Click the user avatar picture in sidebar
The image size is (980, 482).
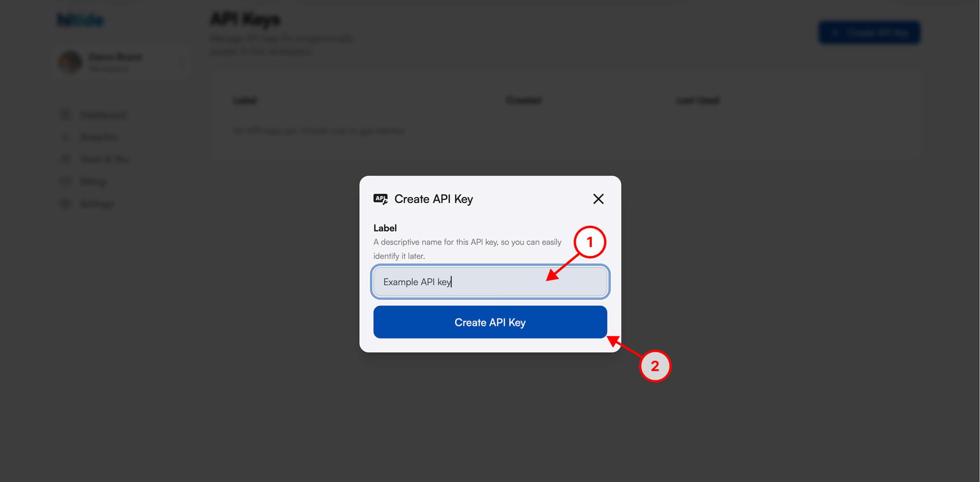tap(70, 62)
